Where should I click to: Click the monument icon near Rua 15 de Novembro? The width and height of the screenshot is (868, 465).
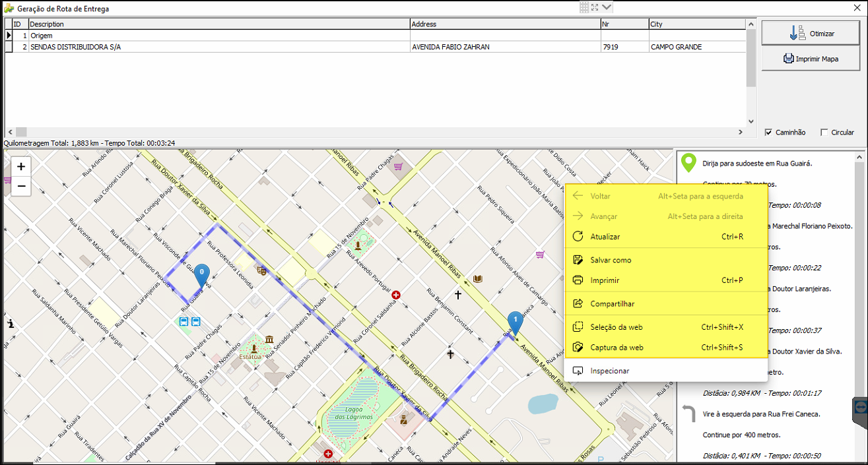(x=358, y=246)
